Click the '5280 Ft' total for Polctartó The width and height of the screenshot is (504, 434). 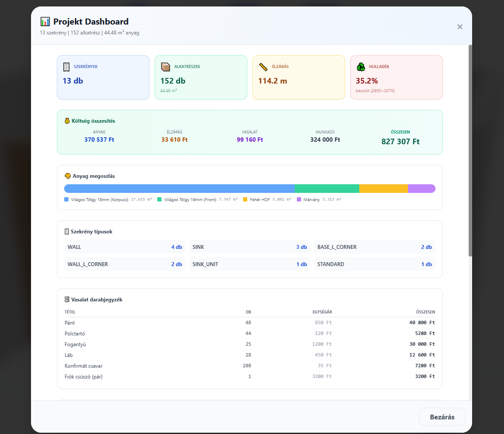pos(425,333)
